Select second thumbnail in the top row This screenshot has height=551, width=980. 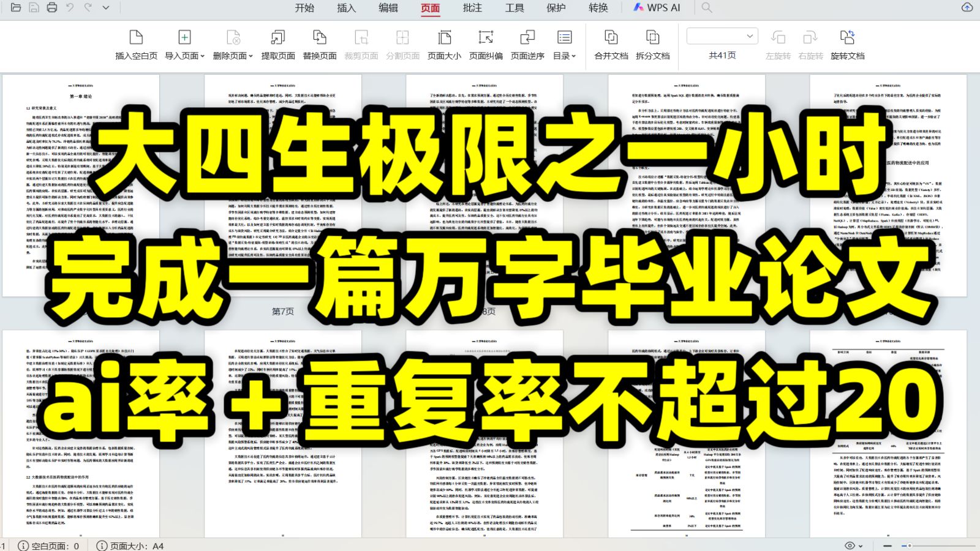pos(283,186)
